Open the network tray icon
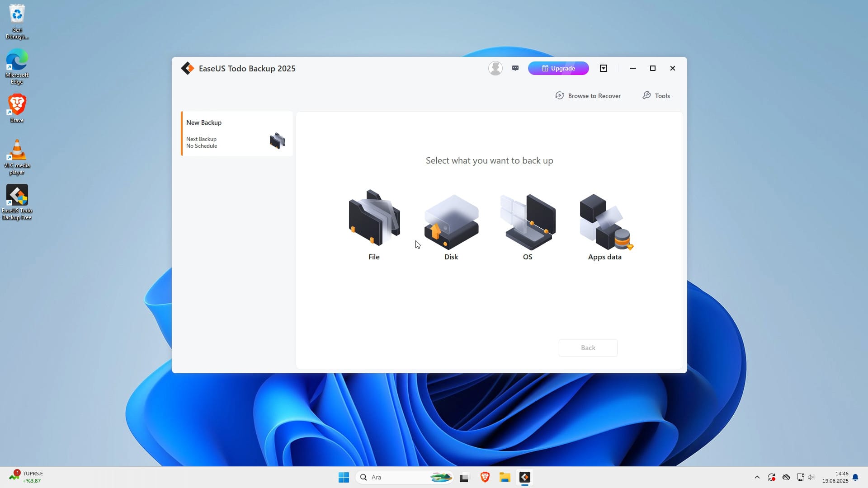 [x=800, y=477]
